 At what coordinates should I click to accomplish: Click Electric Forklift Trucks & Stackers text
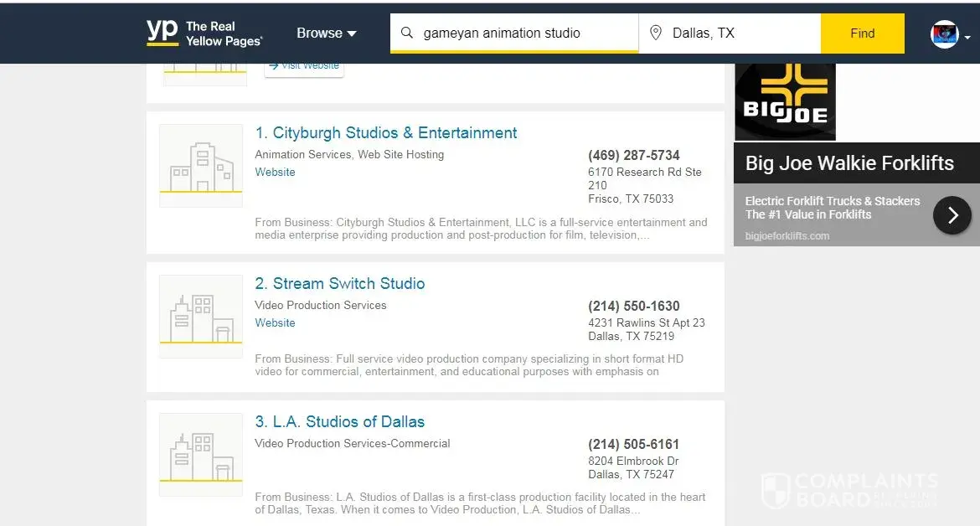pyautogui.click(x=833, y=201)
